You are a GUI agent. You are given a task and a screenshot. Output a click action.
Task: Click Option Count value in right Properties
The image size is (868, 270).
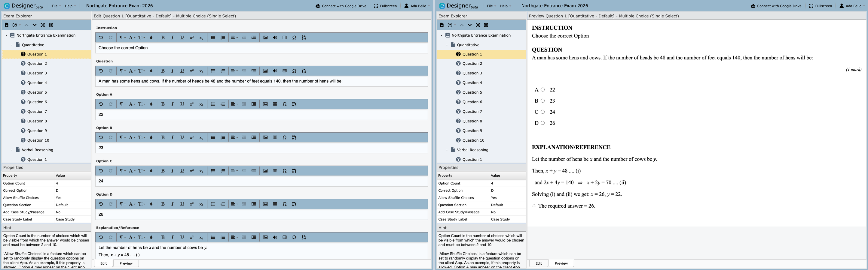tap(508, 183)
